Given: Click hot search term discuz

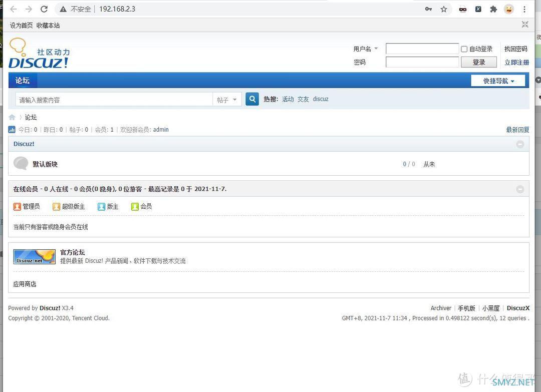Looking at the screenshot, I should [321, 99].
